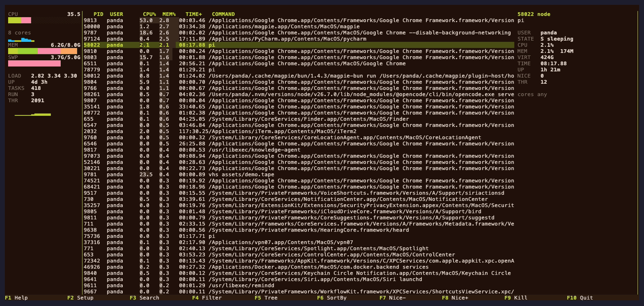Select PyCharm process row PID 97124

tap(299, 39)
